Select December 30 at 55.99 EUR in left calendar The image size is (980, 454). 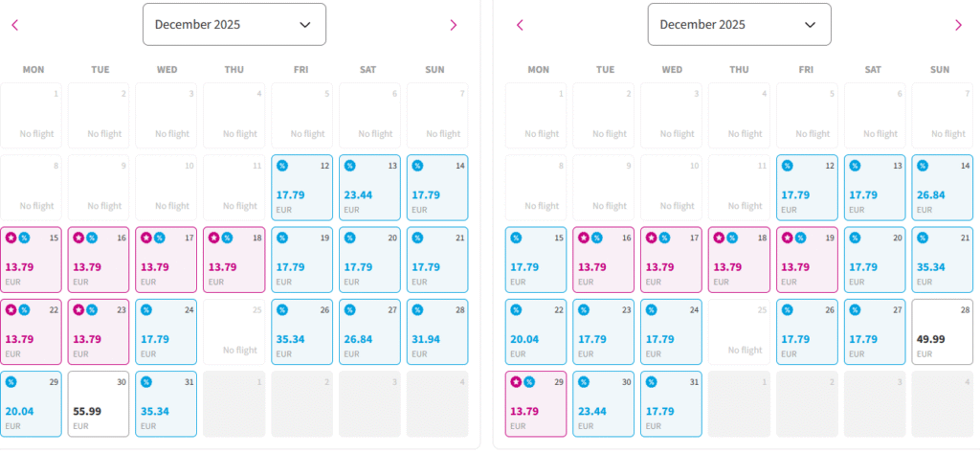coord(99,403)
